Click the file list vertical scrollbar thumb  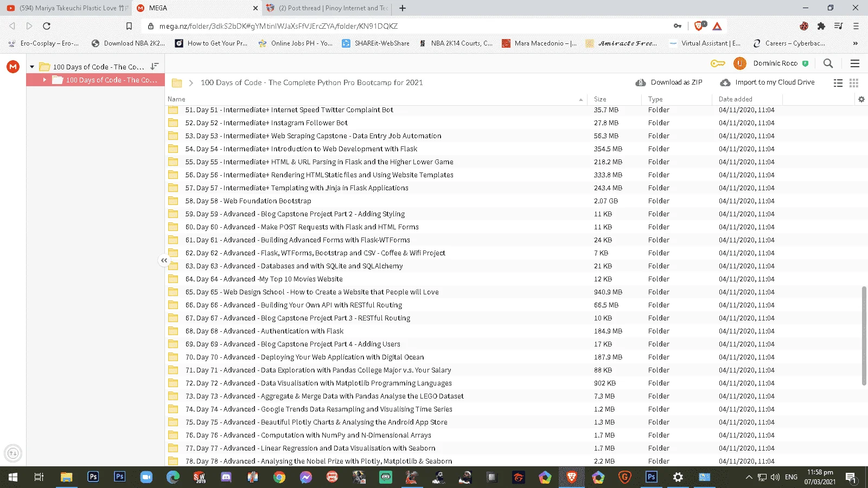click(x=864, y=336)
